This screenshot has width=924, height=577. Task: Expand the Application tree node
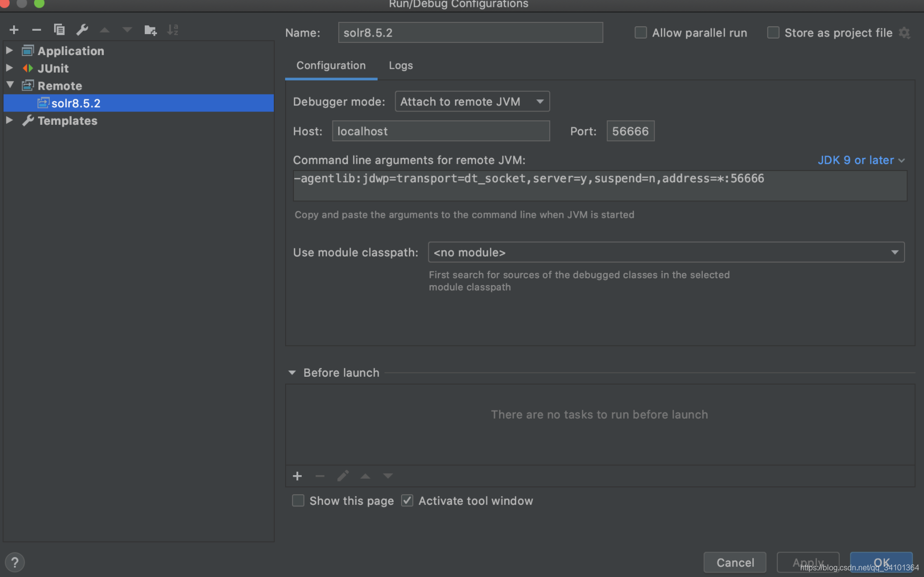tap(9, 50)
